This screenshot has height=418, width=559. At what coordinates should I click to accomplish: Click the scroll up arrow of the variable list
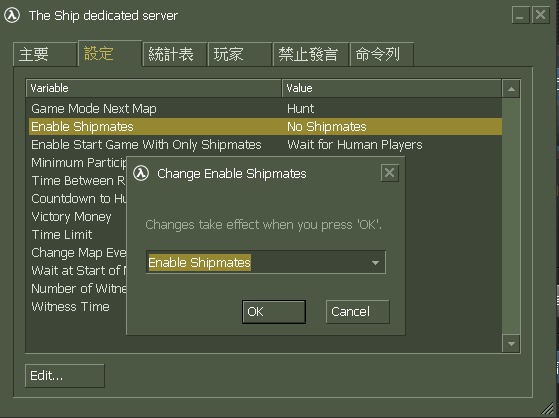pos(511,89)
